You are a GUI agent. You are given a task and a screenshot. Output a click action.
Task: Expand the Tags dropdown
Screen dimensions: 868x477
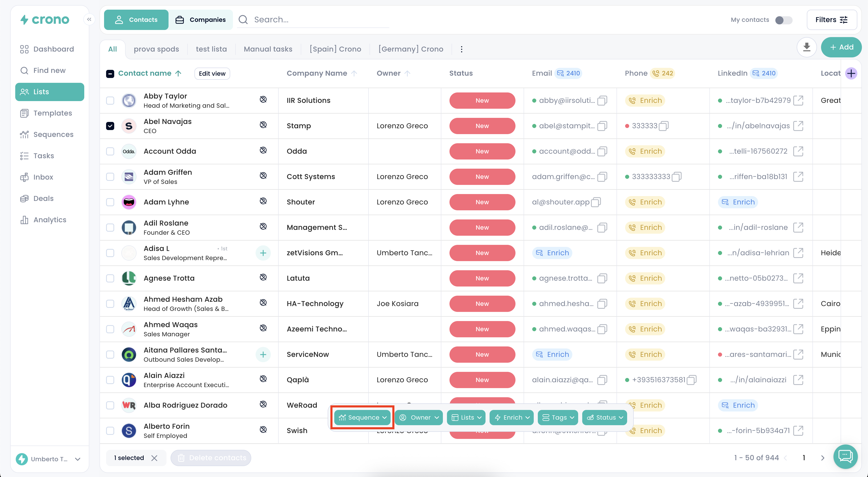point(558,417)
